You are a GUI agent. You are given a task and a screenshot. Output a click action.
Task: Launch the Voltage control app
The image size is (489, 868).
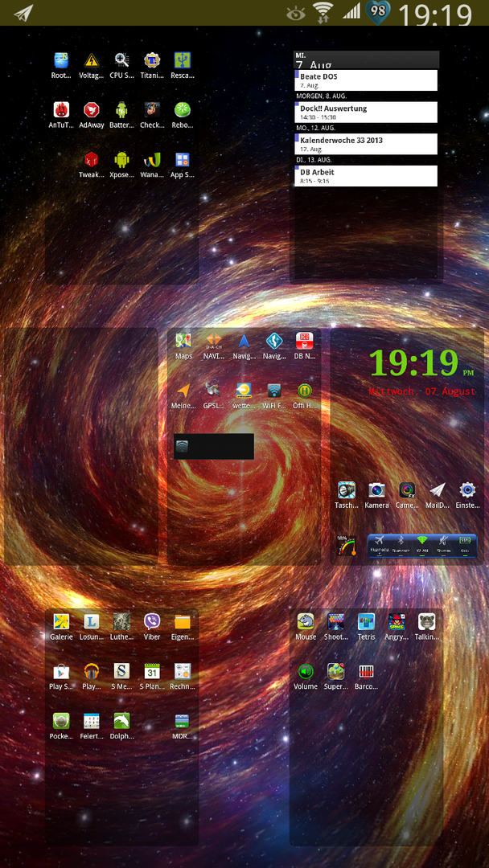click(x=92, y=60)
